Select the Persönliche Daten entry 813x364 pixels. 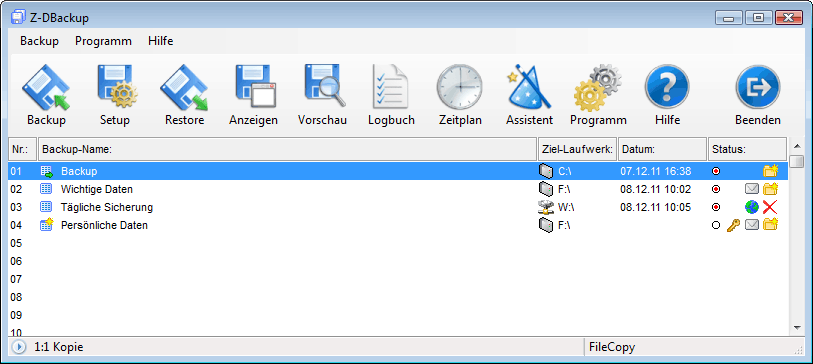tap(104, 226)
